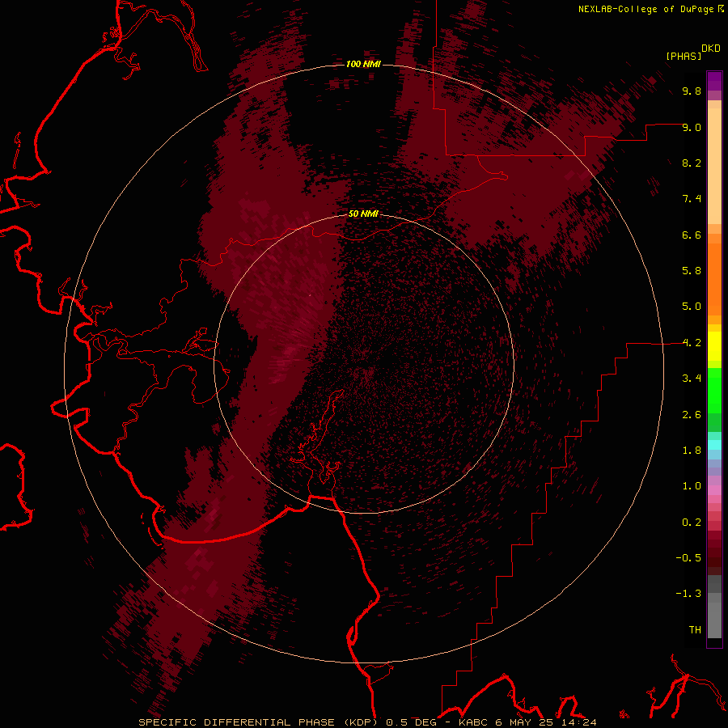Viewport: 728px width, 728px height.
Task: Select the -0.5 legend value
Action: [x=688, y=557]
